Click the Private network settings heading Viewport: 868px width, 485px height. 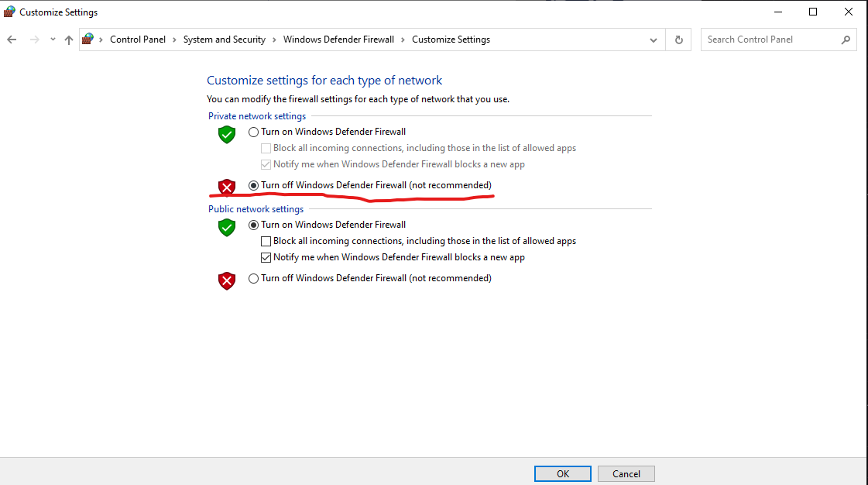[x=257, y=116]
